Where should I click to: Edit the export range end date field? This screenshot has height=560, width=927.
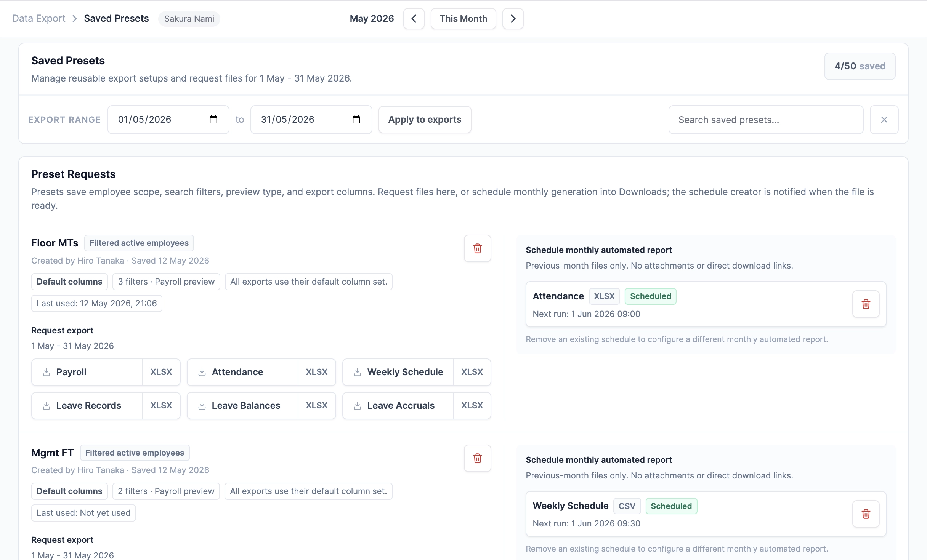(x=311, y=120)
